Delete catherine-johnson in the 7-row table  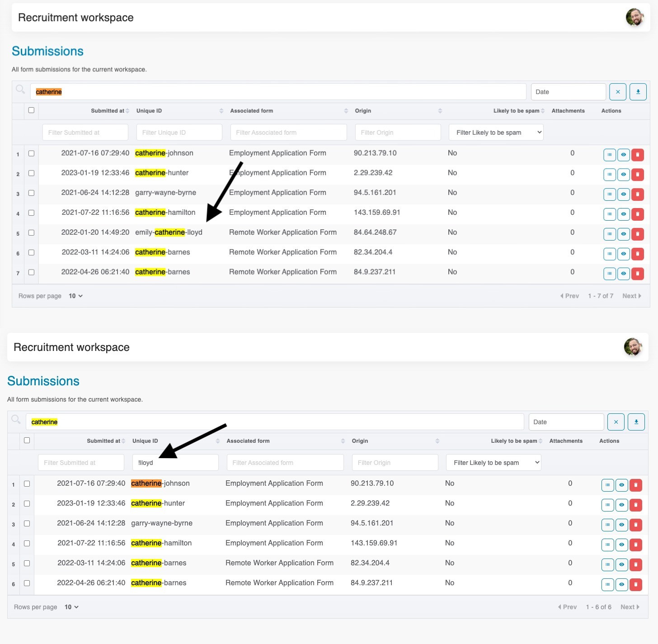(x=638, y=155)
